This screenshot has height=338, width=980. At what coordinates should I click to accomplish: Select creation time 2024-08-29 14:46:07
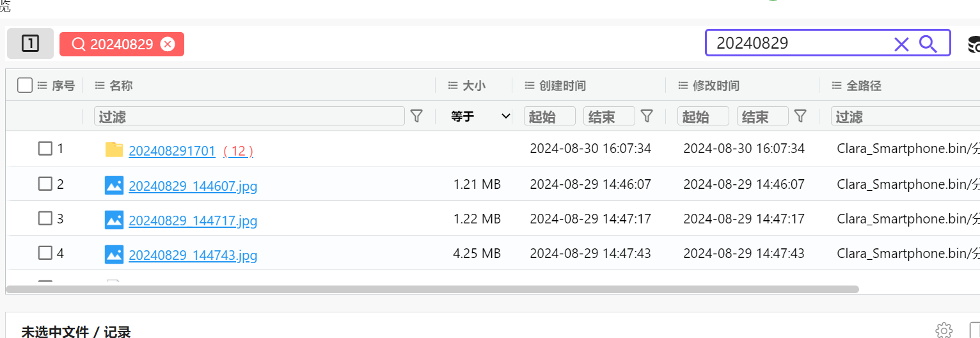[x=590, y=184]
